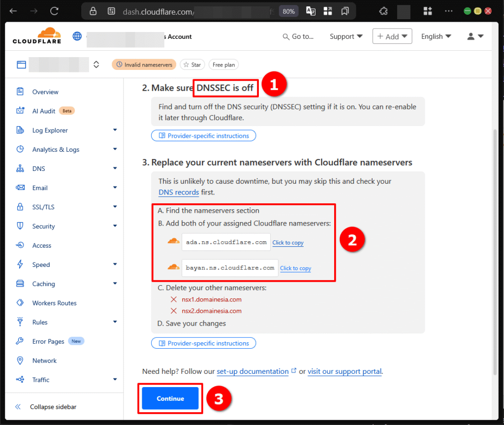Viewport: 504px width, 425px height.
Task: Click the Continue button
Action: click(x=170, y=398)
